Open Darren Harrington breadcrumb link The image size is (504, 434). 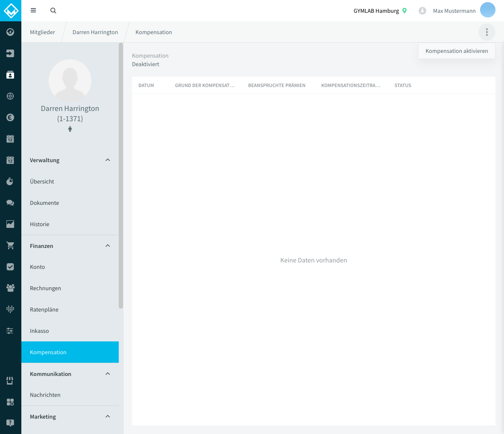pos(95,32)
